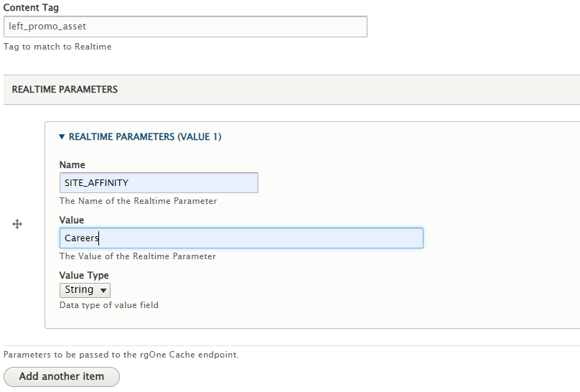Click 'Data type of value field' description
The image size is (580, 392).
click(x=109, y=305)
